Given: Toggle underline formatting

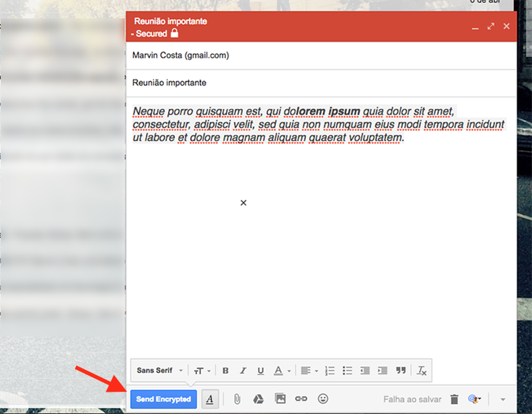Looking at the screenshot, I should [x=261, y=370].
